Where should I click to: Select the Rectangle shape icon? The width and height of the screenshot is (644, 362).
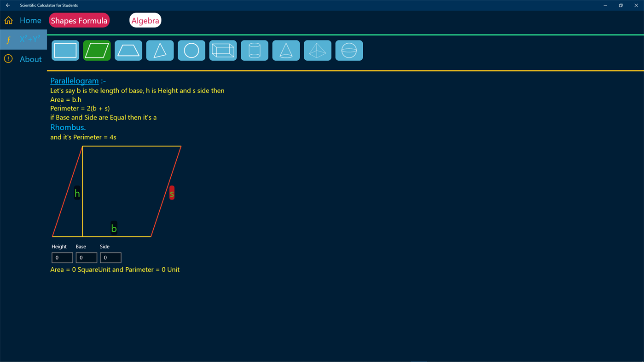tap(65, 50)
